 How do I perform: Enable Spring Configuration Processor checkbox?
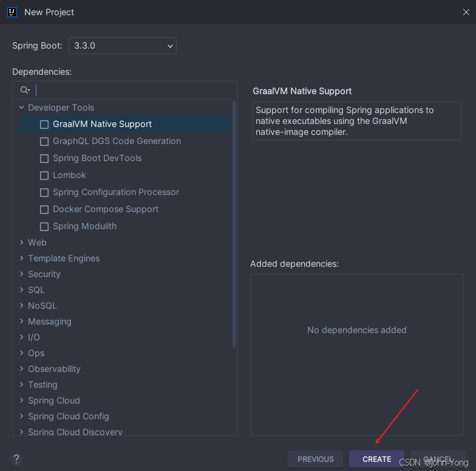tap(44, 192)
